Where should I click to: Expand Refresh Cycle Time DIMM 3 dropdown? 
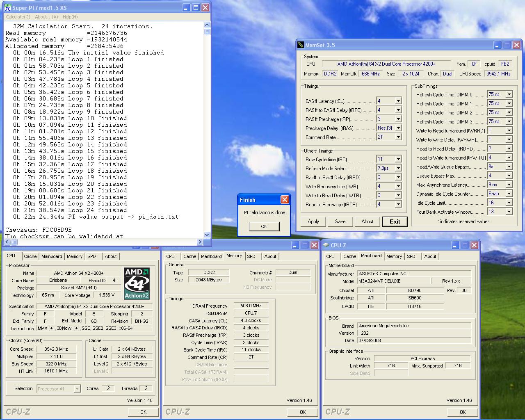[509, 121]
